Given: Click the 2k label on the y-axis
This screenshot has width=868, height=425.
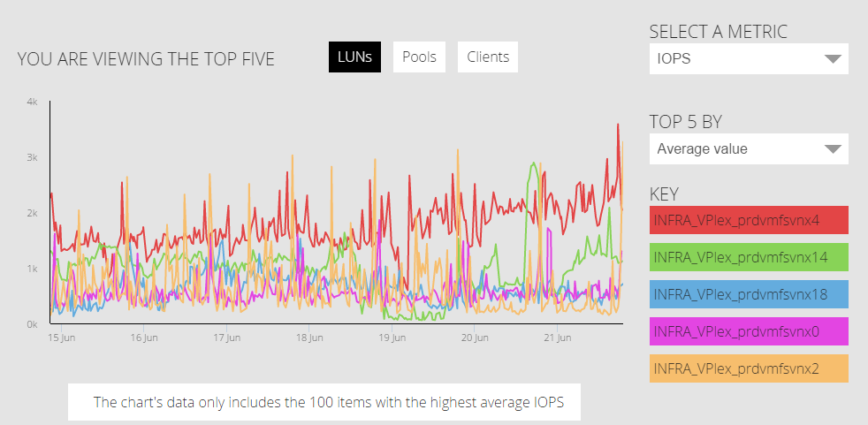Looking at the screenshot, I should (x=32, y=213).
